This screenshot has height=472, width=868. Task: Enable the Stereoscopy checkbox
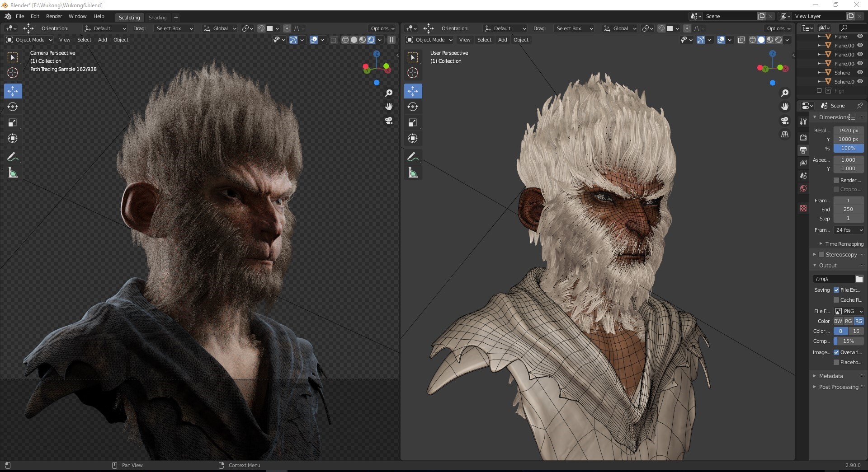tap(822, 255)
